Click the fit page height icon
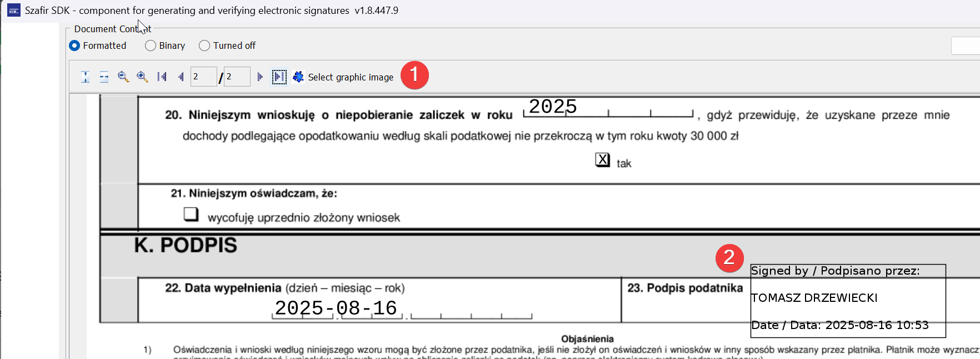This screenshot has width=980, height=359. pos(85,77)
